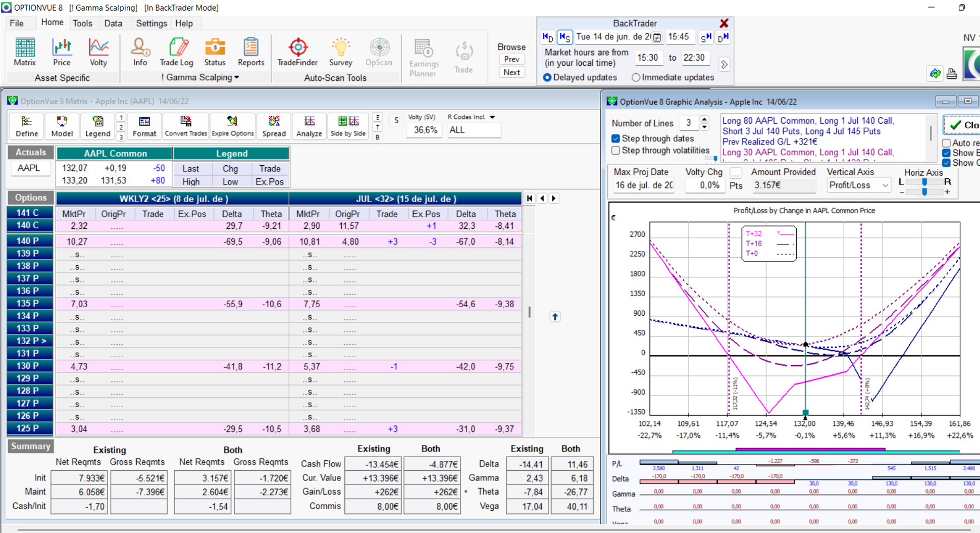
Task: Click the Format icon in Matrix toolbar
Action: point(144,126)
